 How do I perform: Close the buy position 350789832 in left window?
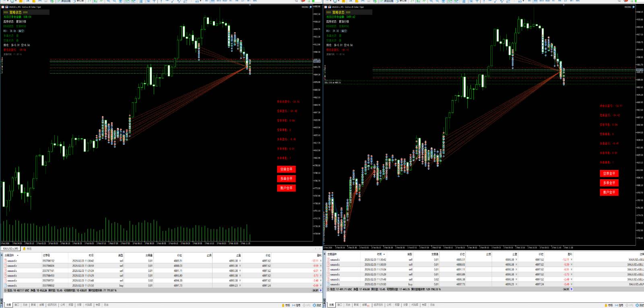click(321, 285)
